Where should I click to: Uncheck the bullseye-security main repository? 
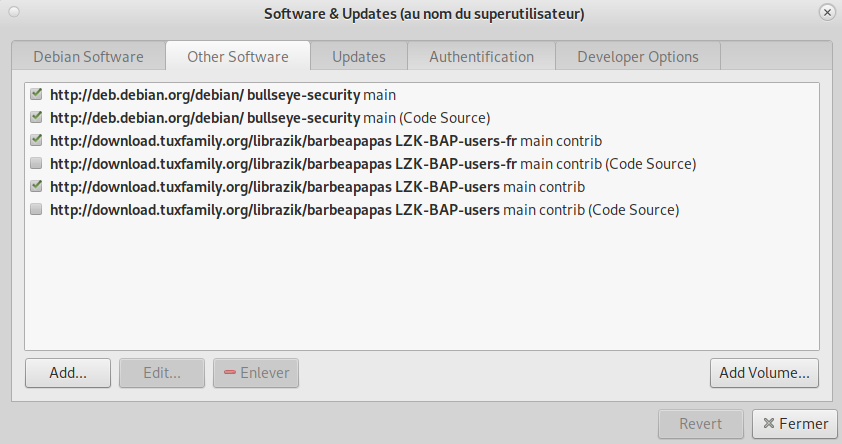[x=36, y=95]
